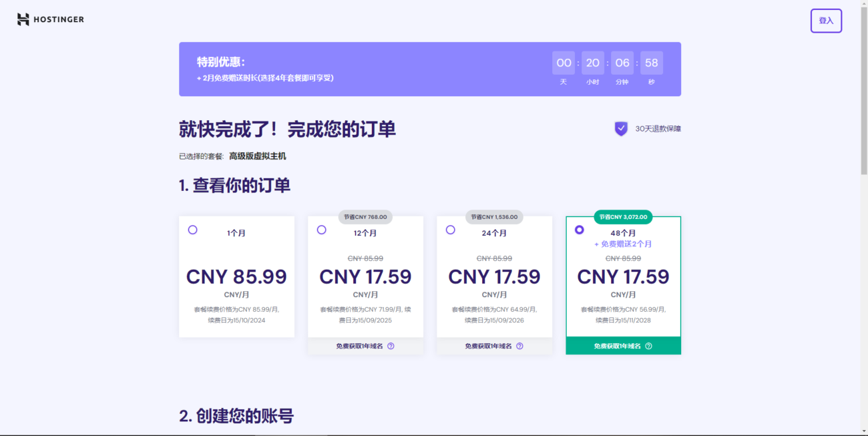The height and width of the screenshot is (436, 868).
Task: Click the 节省CNY 768.00 savings badge
Action: (x=365, y=217)
